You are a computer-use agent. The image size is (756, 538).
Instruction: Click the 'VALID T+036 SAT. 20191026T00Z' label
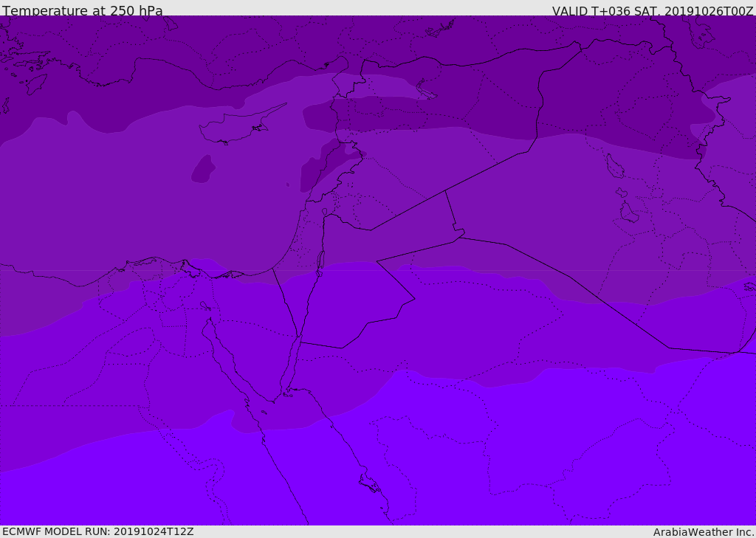point(653,11)
